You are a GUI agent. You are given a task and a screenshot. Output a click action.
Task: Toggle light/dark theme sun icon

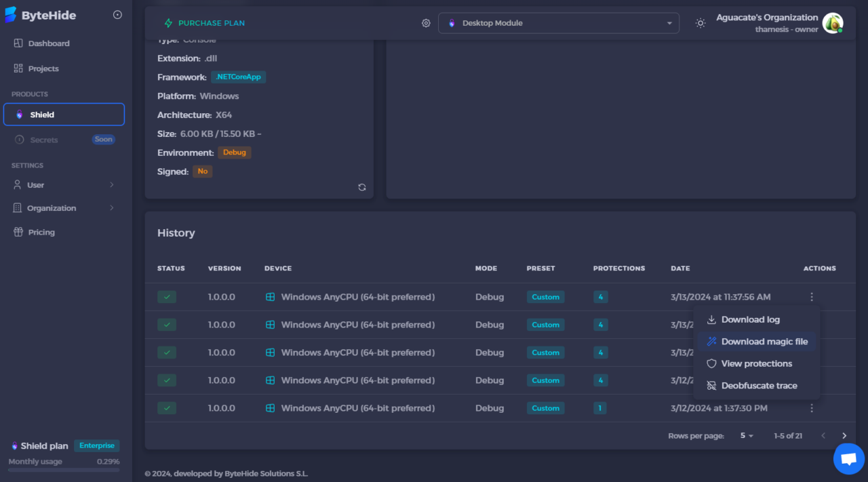click(x=701, y=23)
